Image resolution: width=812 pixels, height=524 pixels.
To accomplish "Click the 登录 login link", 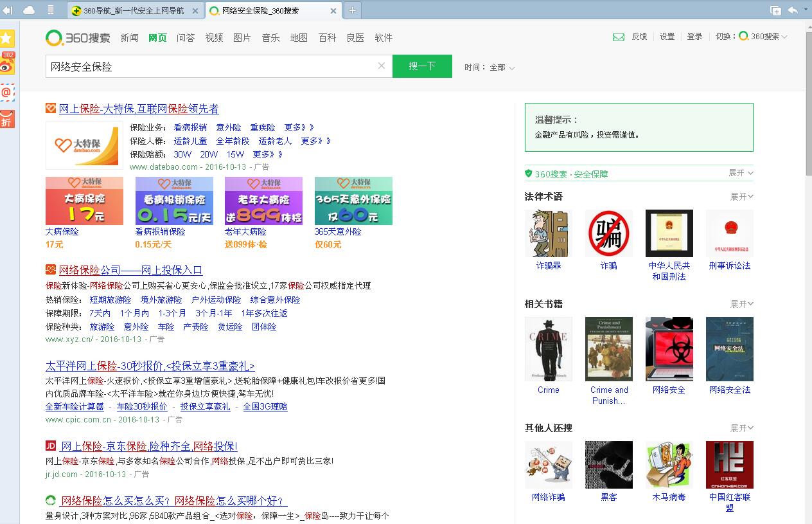I will [x=694, y=37].
